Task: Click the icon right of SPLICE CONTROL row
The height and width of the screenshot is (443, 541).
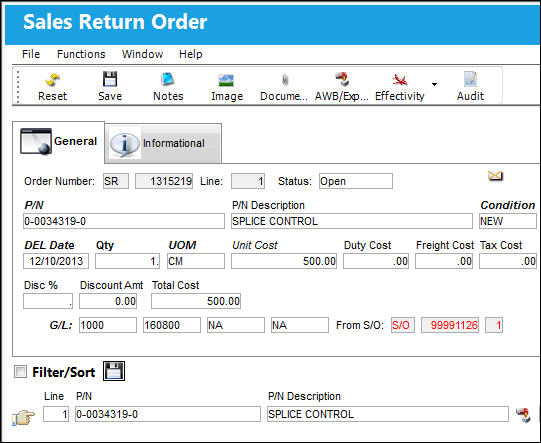Action: click(x=524, y=415)
